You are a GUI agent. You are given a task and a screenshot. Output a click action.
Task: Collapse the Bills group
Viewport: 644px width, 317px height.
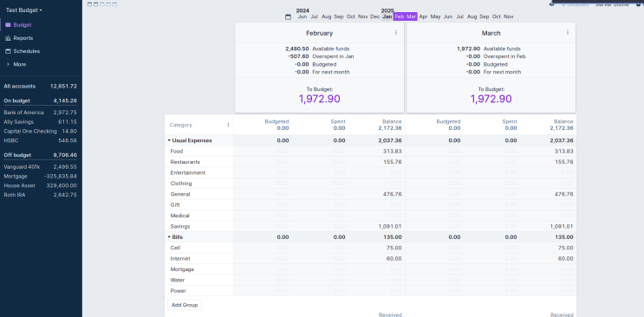point(169,237)
